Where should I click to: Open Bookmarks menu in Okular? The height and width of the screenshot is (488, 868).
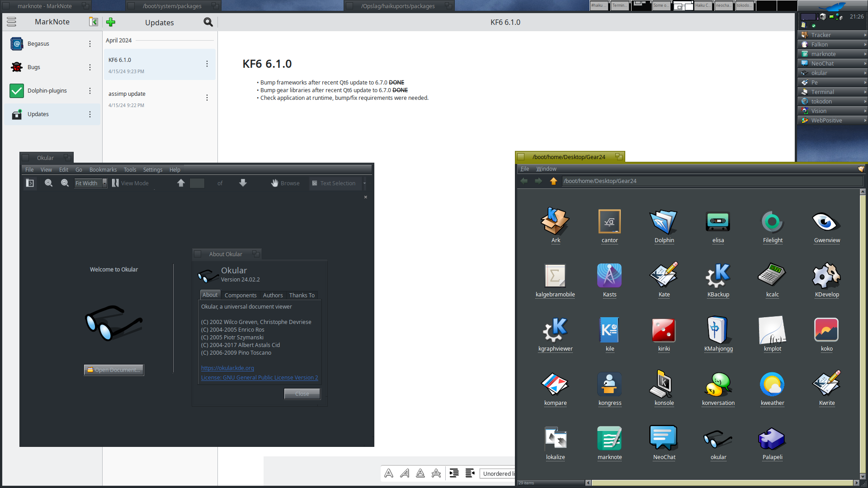coord(103,170)
